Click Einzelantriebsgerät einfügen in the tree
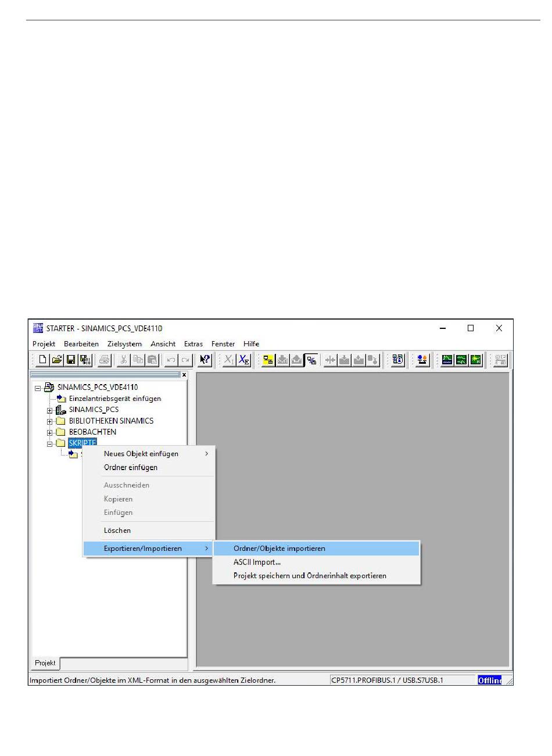Image resolution: width=552 pixels, height=756 pixels. (115, 399)
